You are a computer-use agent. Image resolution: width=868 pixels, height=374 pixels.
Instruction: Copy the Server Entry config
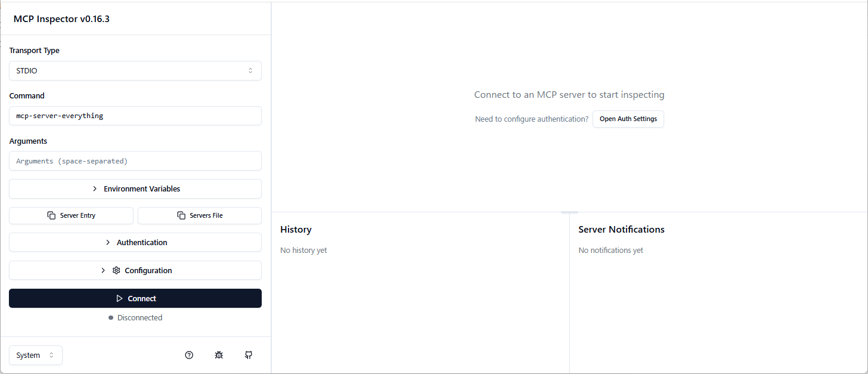[71, 215]
